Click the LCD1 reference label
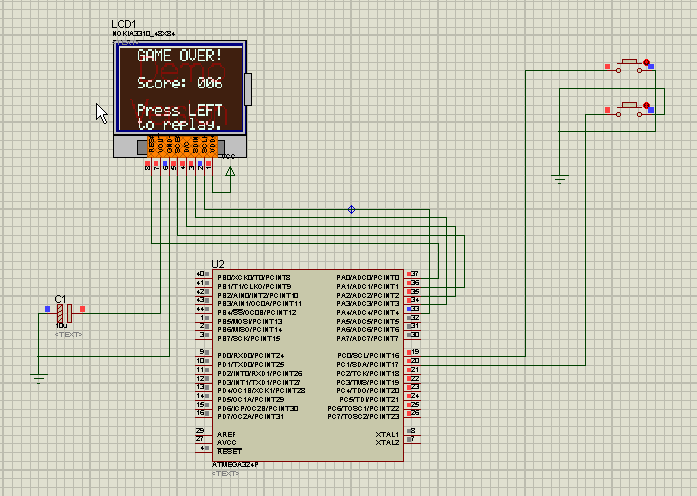The width and height of the screenshot is (697, 496). [x=123, y=24]
